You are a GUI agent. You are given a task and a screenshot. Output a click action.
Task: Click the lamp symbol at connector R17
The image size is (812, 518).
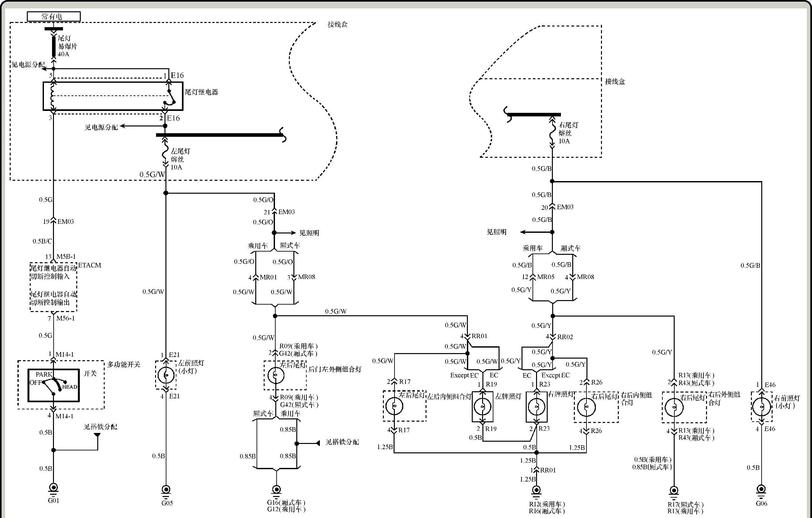click(394, 406)
